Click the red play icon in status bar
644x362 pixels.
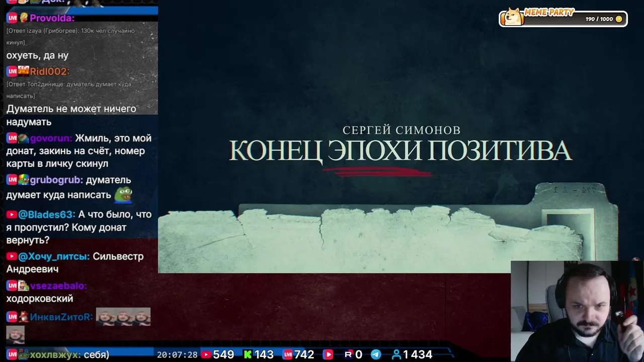[328, 354]
